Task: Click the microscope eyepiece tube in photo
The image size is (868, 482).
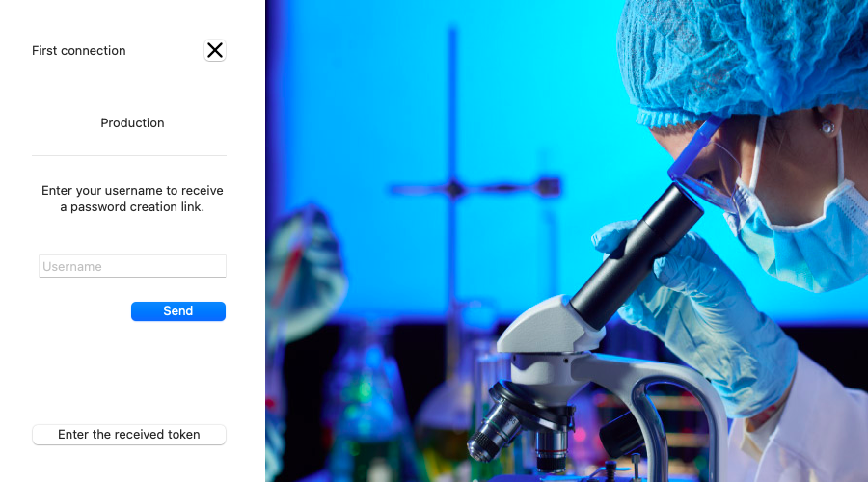Action: point(636,256)
